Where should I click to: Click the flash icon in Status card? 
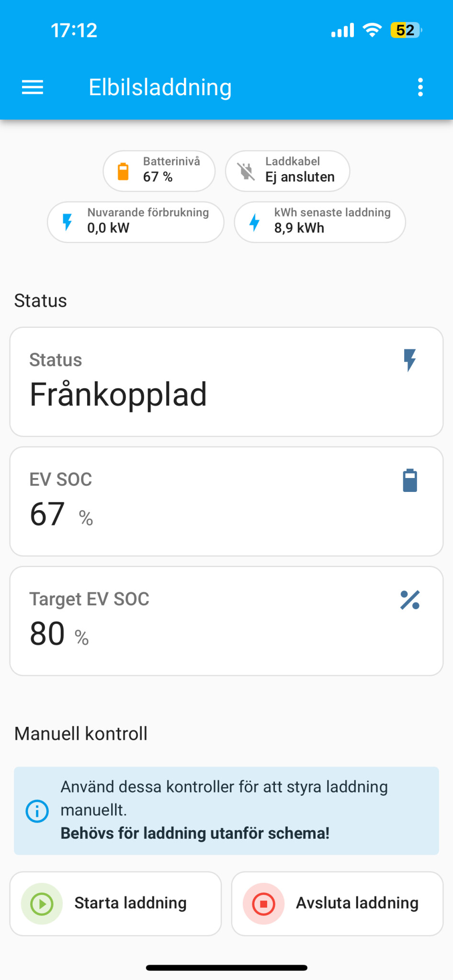point(409,360)
